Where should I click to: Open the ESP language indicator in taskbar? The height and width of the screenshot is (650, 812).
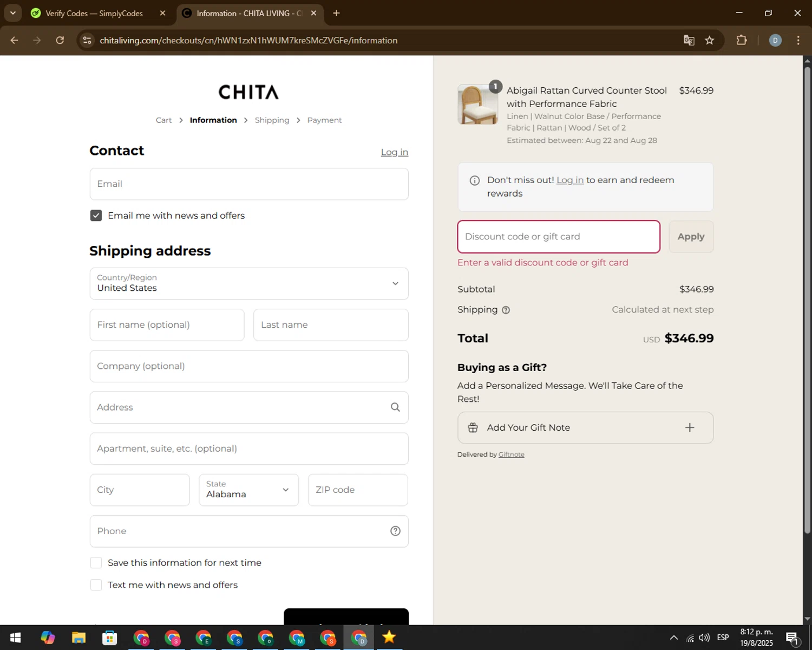723,638
